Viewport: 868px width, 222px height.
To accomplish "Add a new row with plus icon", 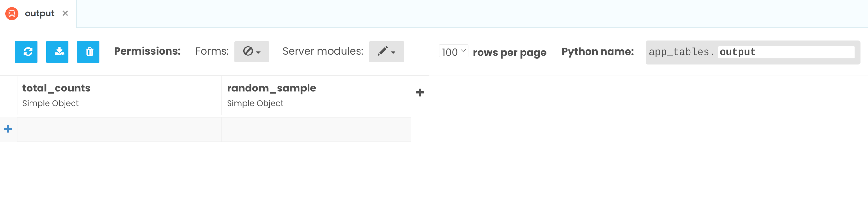I will coord(8,129).
